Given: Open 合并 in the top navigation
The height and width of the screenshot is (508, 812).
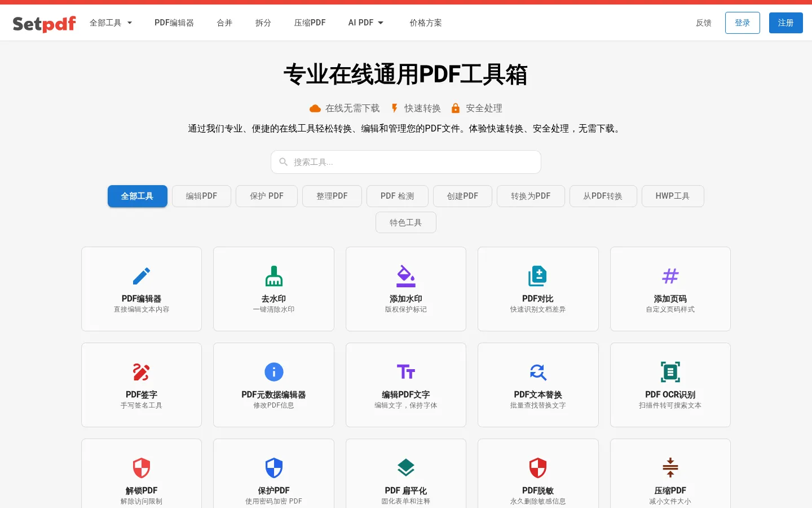Looking at the screenshot, I should [x=224, y=23].
